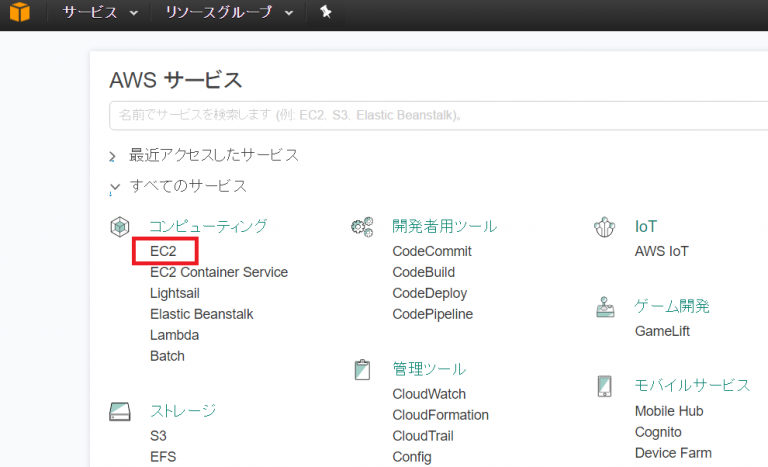Image resolution: width=768 pixels, height=467 pixels.
Task: Open CodeCommit
Action: [x=432, y=251]
